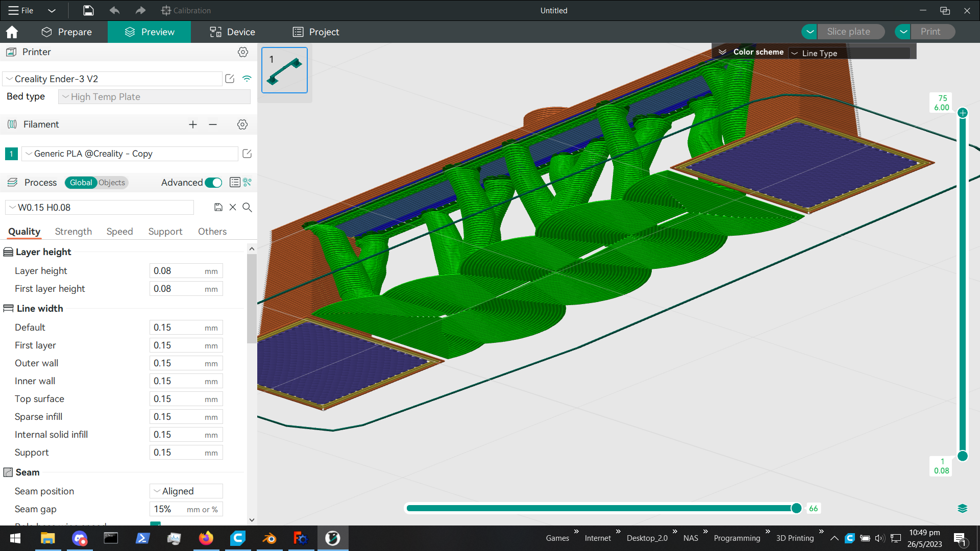Screen dimensions: 980x551
Task: Click the Undo arrow icon
Action: (x=114, y=10)
